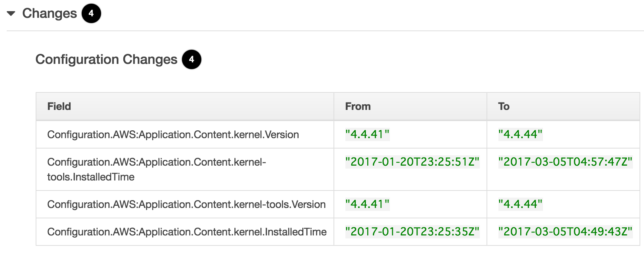The height and width of the screenshot is (254, 644).
Task: Click the Configuration Changes heading
Action: tap(106, 59)
